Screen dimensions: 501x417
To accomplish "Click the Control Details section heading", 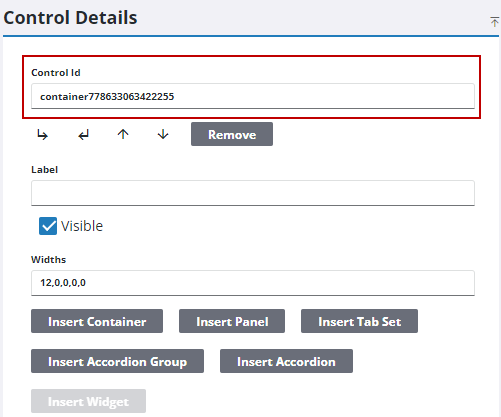I will pyautogui.click(x=70, y=18).
